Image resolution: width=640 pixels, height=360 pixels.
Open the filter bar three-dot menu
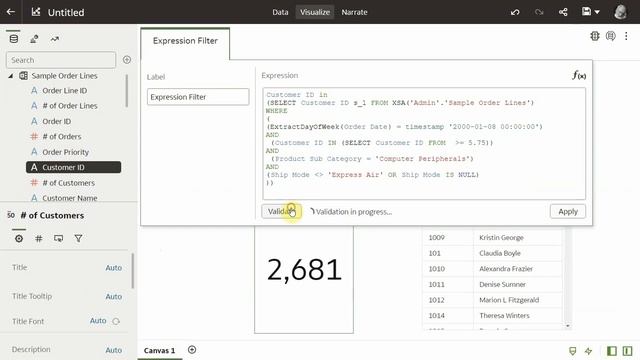(x=626, y=36)
